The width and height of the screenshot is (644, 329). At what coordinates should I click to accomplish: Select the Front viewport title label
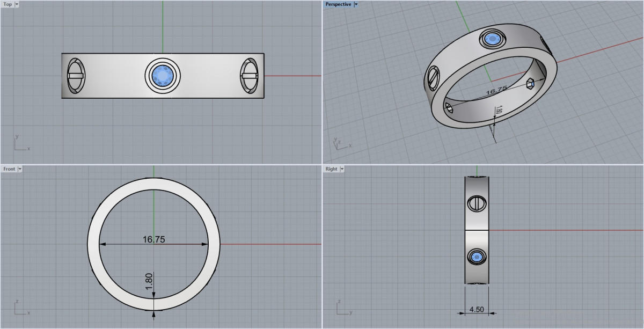[9, 169]
